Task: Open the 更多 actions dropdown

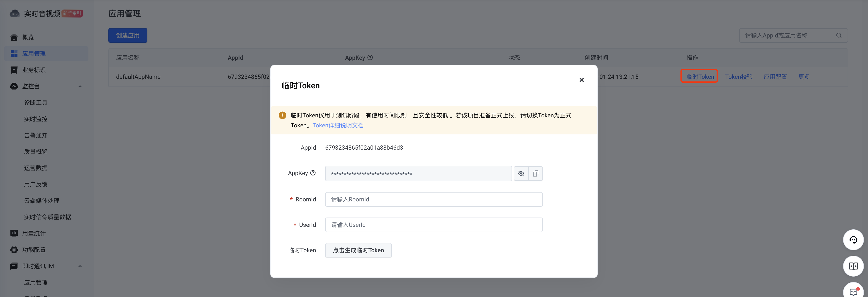Action: (x=804, y=77)
